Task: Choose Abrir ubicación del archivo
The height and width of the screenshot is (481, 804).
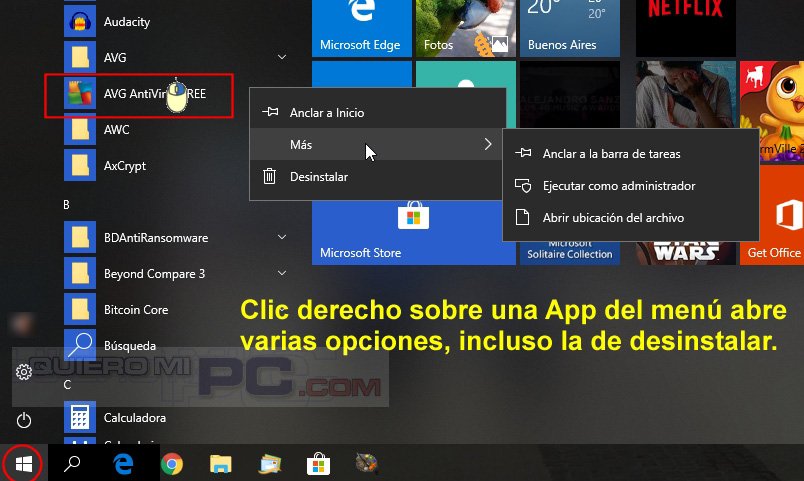Action: point(630,218)
